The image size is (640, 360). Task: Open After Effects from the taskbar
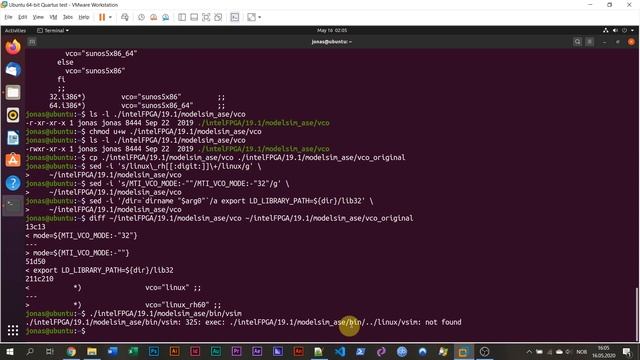coord(257,351)
